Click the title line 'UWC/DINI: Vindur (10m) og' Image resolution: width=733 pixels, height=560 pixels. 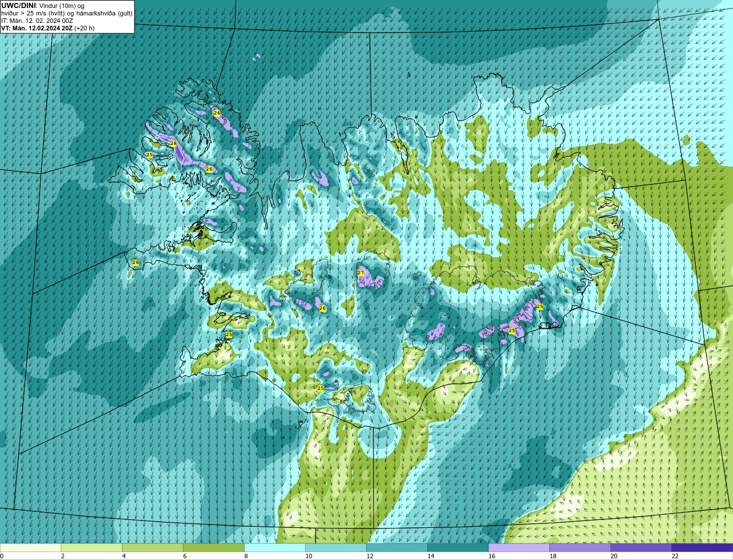[43, 6]
